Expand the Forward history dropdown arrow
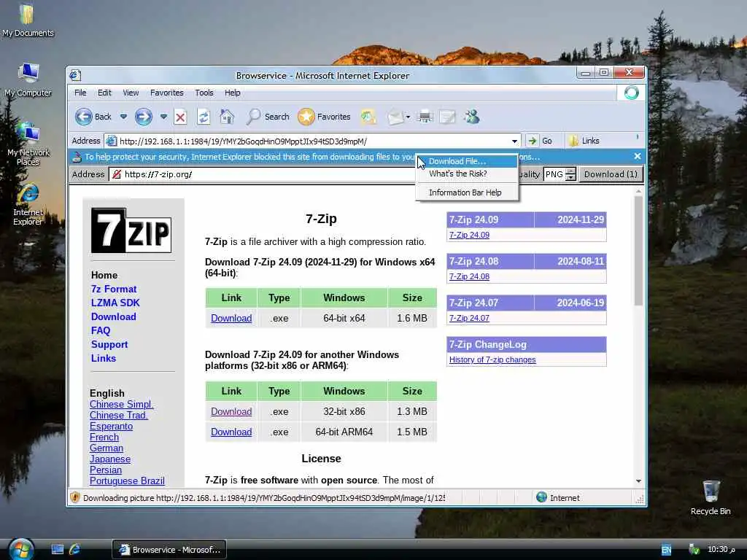Screen dimensions: 747x560 coord(163,117)
